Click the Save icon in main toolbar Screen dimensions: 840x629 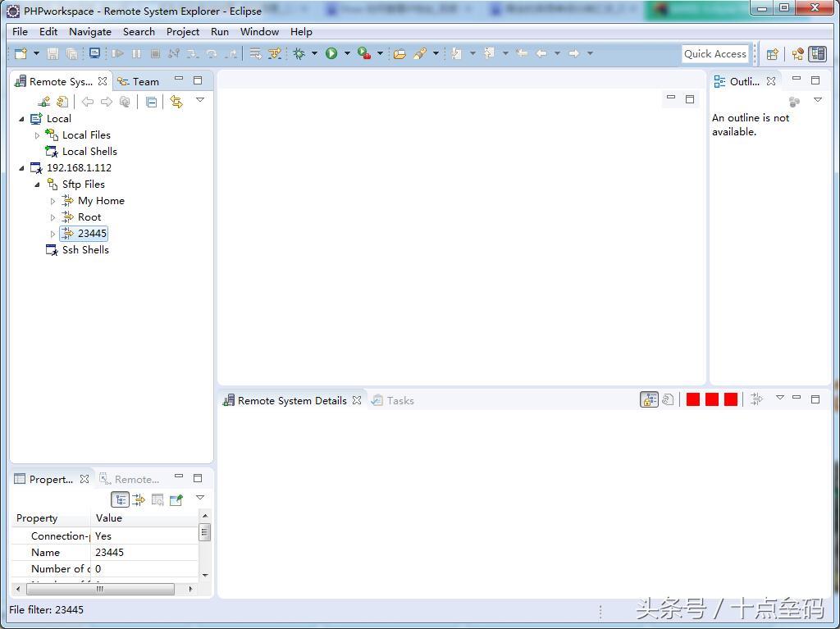[x=52, y=53]
